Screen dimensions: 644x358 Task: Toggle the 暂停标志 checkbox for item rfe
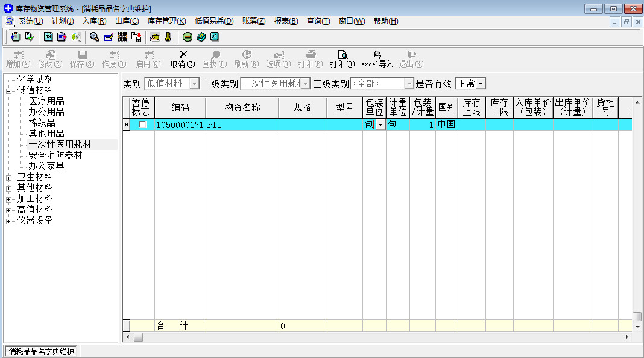[143, 125]
